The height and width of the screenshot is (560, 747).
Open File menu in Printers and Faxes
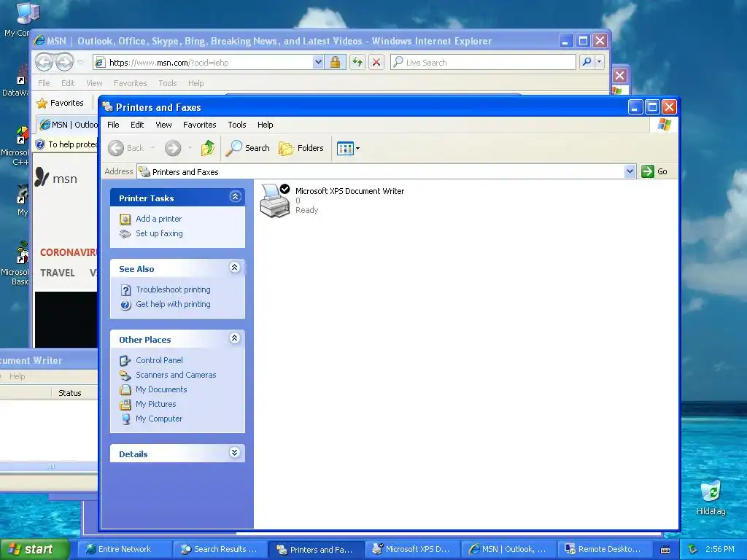pos(113,125)
